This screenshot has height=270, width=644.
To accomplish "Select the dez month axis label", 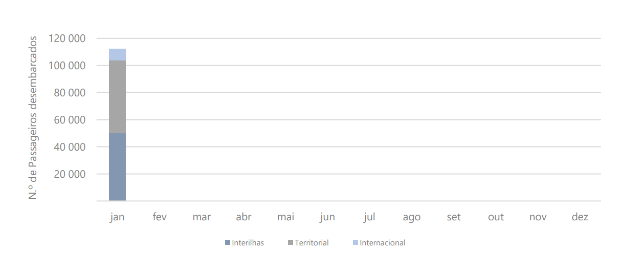I will click(x=580, y=217).
